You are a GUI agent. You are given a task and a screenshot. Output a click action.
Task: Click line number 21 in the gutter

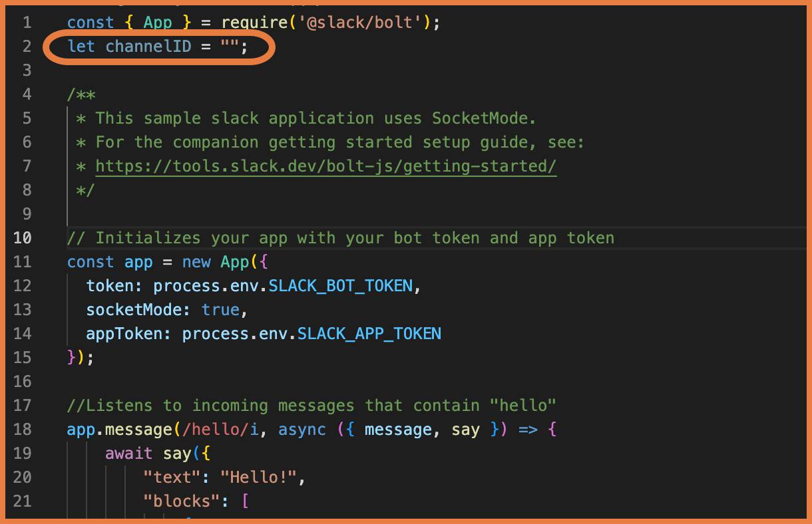point(23,501)
